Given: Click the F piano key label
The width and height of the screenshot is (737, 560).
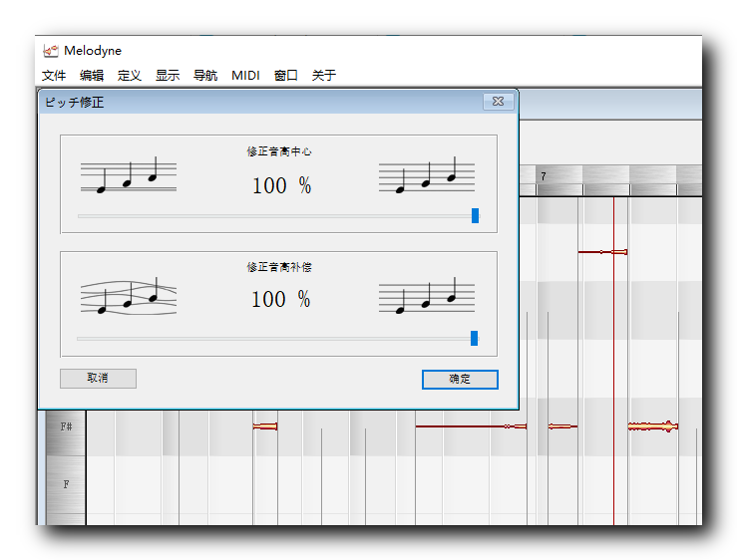Looking at the screenshot, I should click(x=66, y=484).
